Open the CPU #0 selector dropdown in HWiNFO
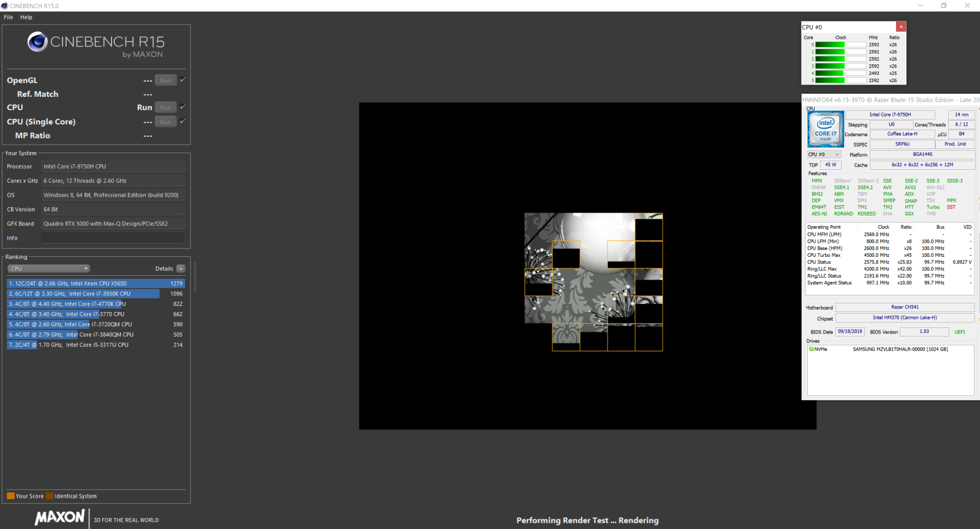 tap(824, 154)
